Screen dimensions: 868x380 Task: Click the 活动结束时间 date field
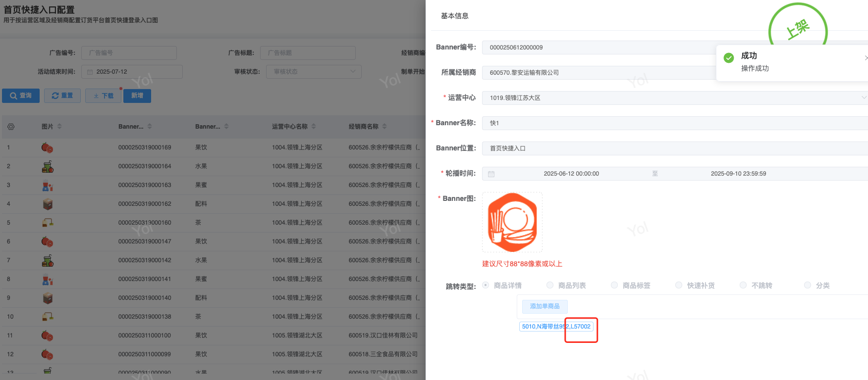132,72
